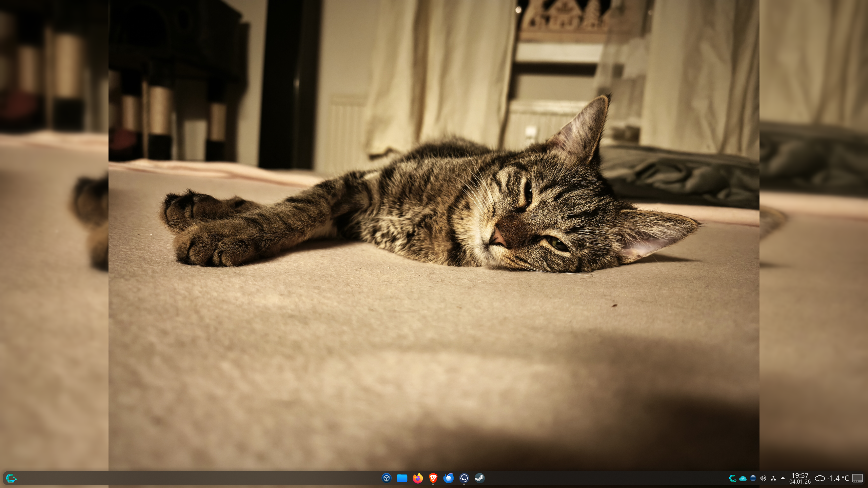Open the cloud sync tray icon
868x488 pixels.
[x=743, y=478]
